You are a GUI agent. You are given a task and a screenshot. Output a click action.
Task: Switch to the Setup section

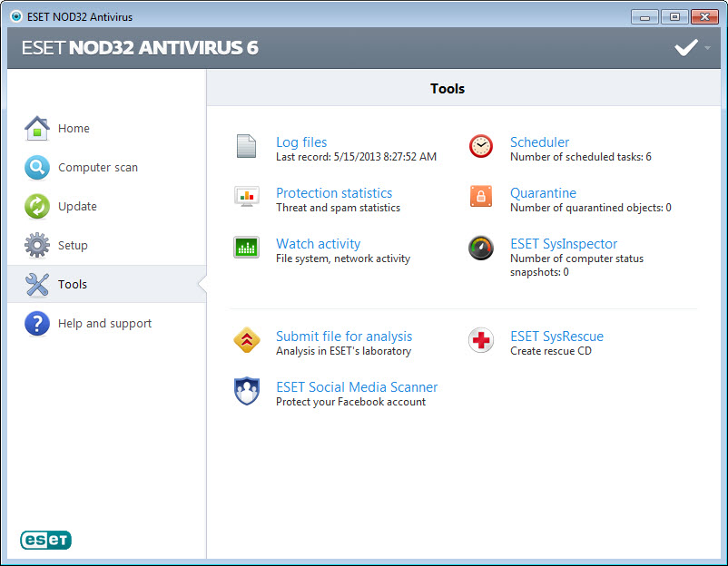[x=107, y=245]
